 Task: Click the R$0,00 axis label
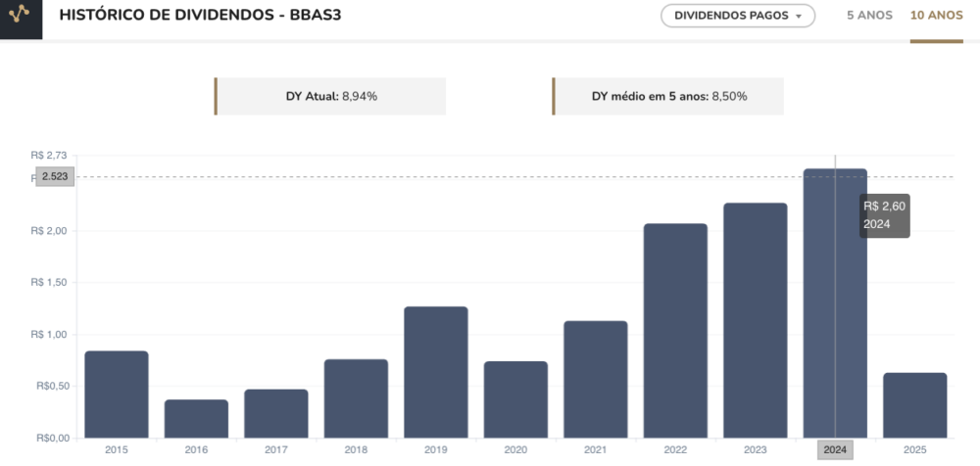coord(53,438)
